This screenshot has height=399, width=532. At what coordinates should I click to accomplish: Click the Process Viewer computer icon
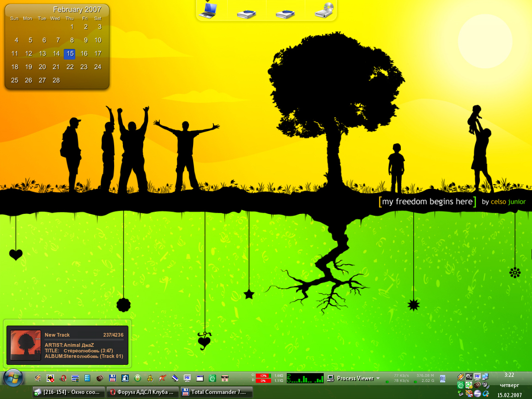(x=331, y=378)
